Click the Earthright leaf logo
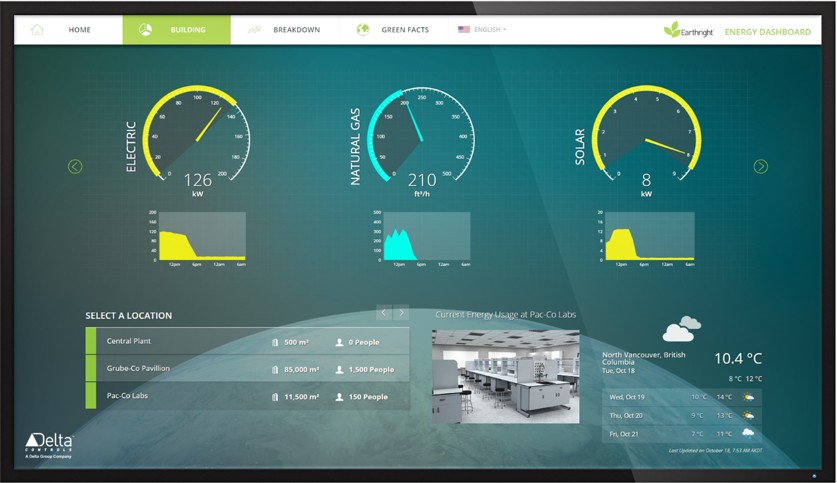The width and height of the screenshot is (837, 483). 672,30
